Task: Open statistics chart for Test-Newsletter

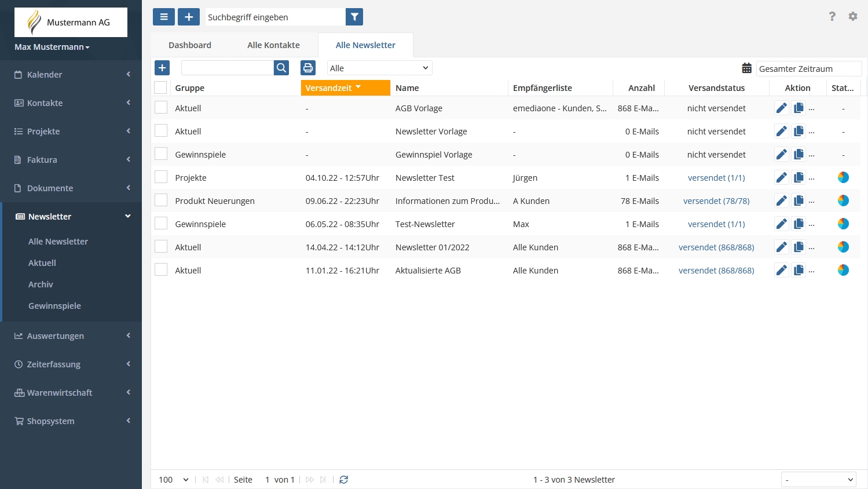Action: click(x=843, y=224)
